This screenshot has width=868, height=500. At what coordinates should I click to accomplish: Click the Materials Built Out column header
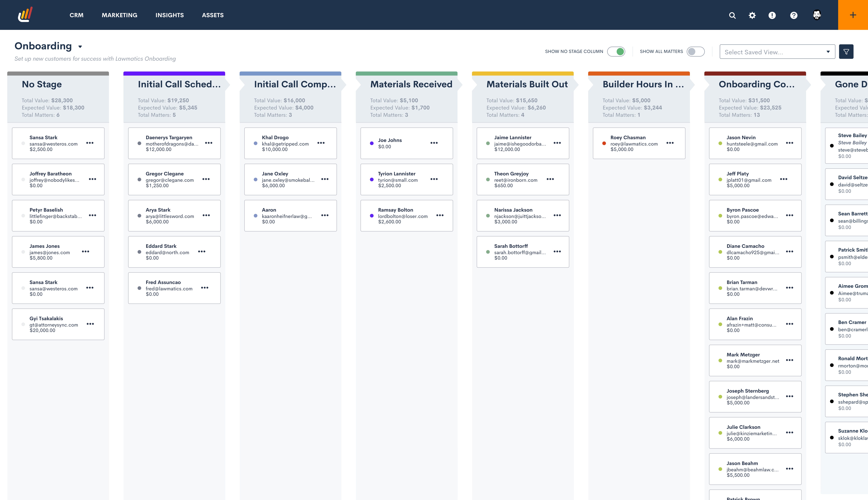point(527,84)
